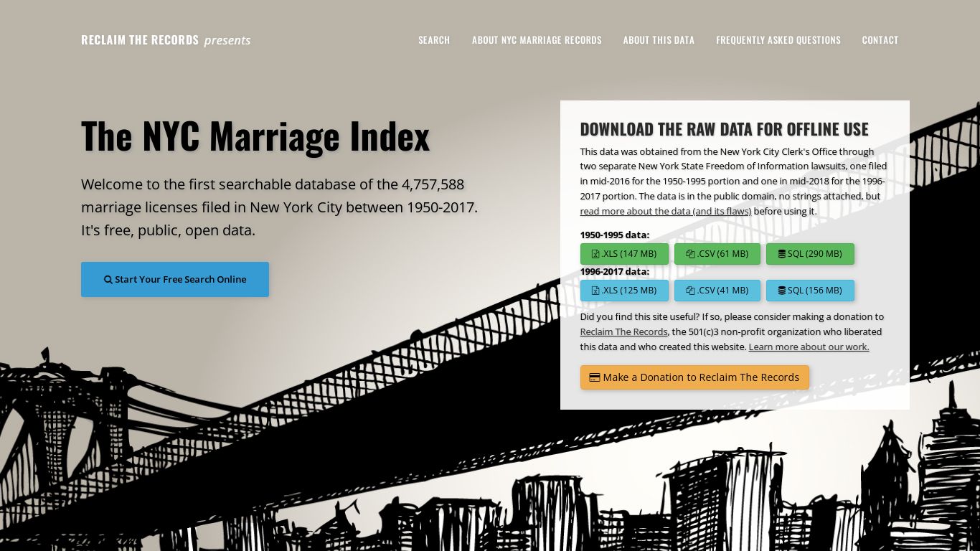Click 'The NYC Marriage Index' heading
Screen dimensions: 980x551
click(255, 136)
